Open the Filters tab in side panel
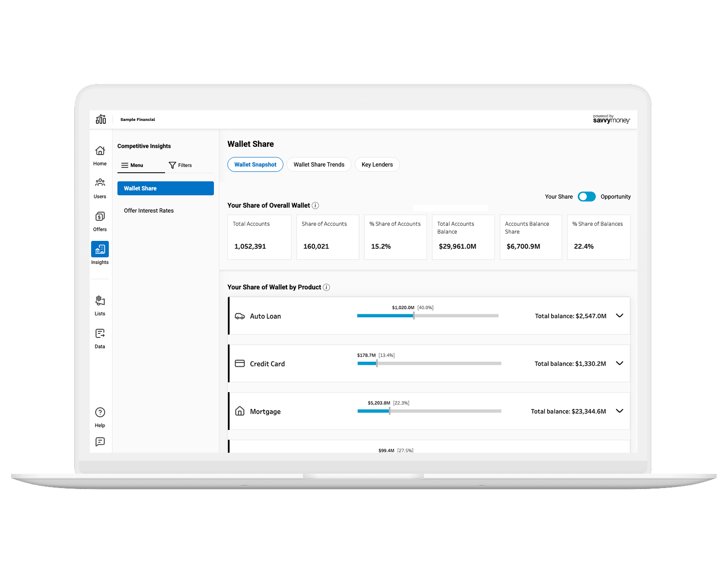This screenshot has width=728, height=574. (x=180, y=165)
